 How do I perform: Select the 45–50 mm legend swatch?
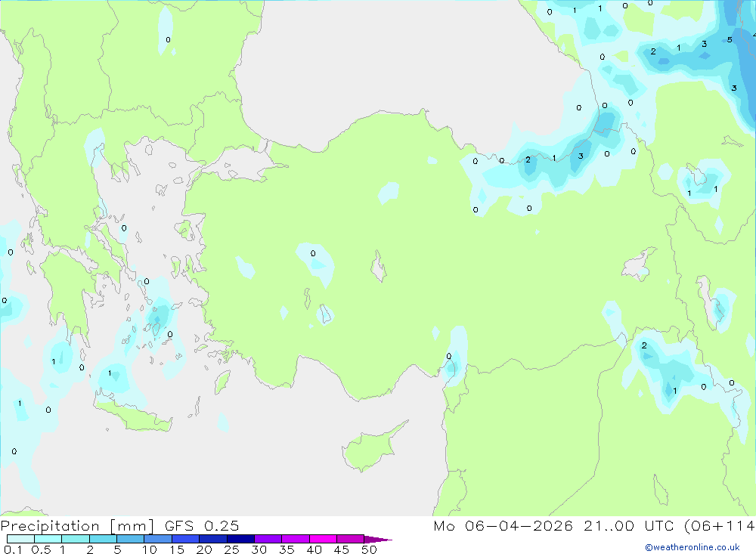click(x=350, y=539)
